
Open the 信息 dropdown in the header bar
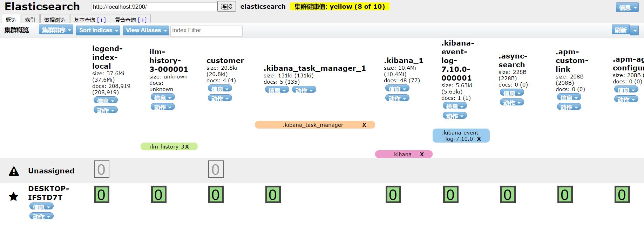627,7
